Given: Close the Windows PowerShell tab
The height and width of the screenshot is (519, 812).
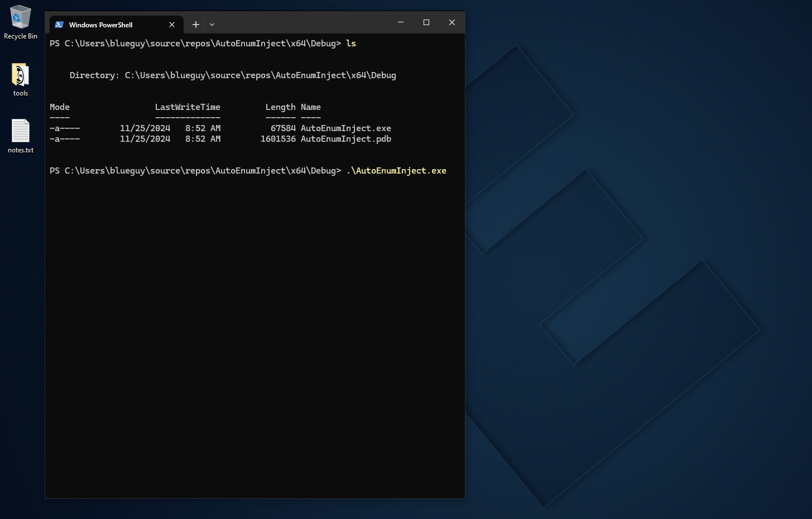Looking at the screenshot, I should [172, 25].
